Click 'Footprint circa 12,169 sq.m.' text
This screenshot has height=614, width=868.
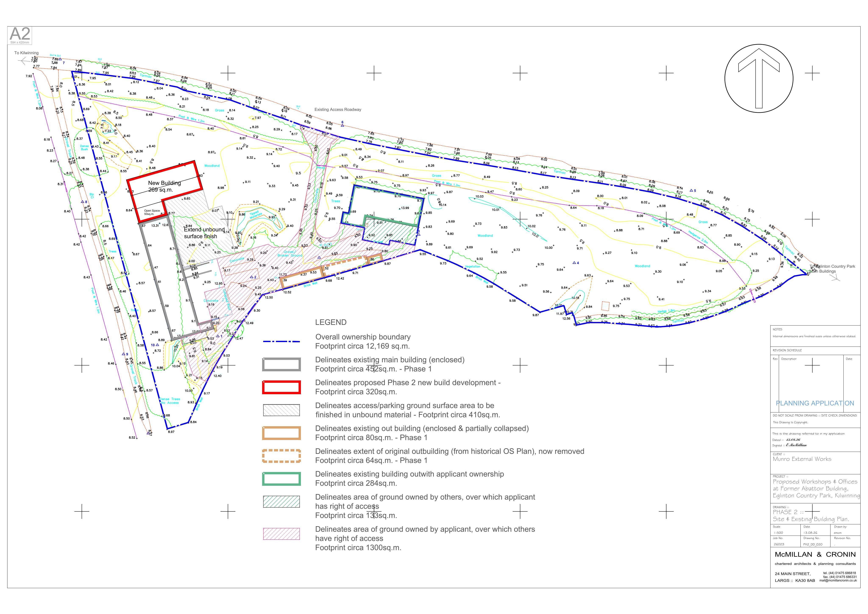pyautogui.click(x=363, y=346)
